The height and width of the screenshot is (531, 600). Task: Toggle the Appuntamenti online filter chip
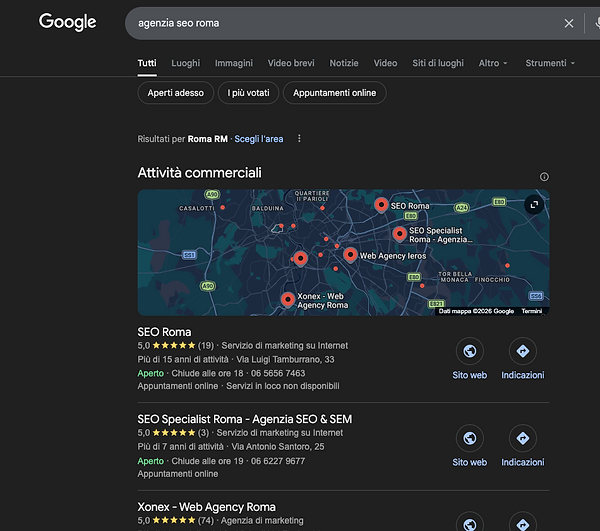coord(334,93)
